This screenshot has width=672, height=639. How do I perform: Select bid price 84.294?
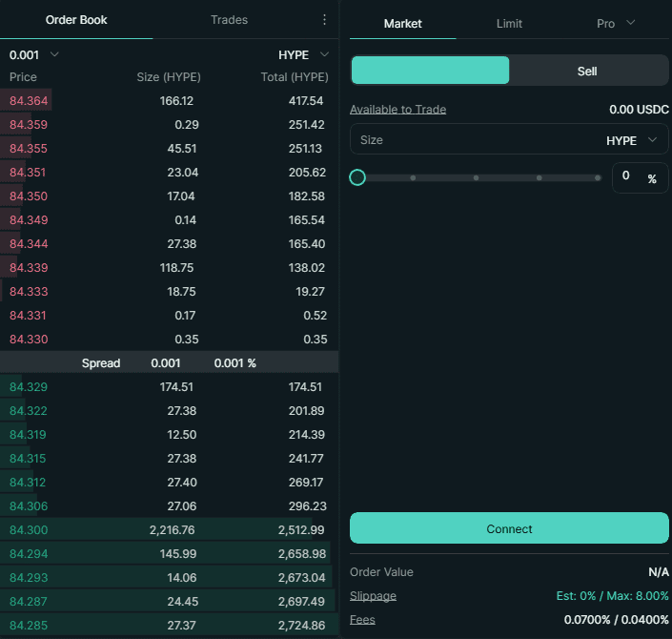[x=29, y=554]
